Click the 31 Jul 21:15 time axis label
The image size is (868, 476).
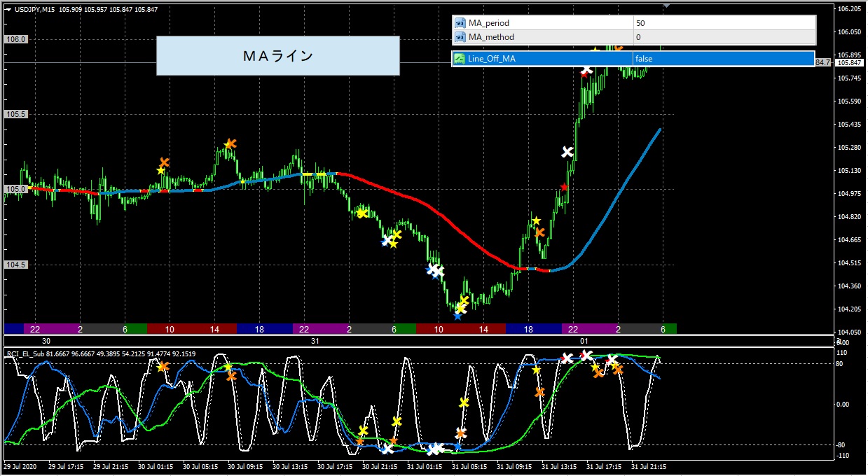coord(649,465)
